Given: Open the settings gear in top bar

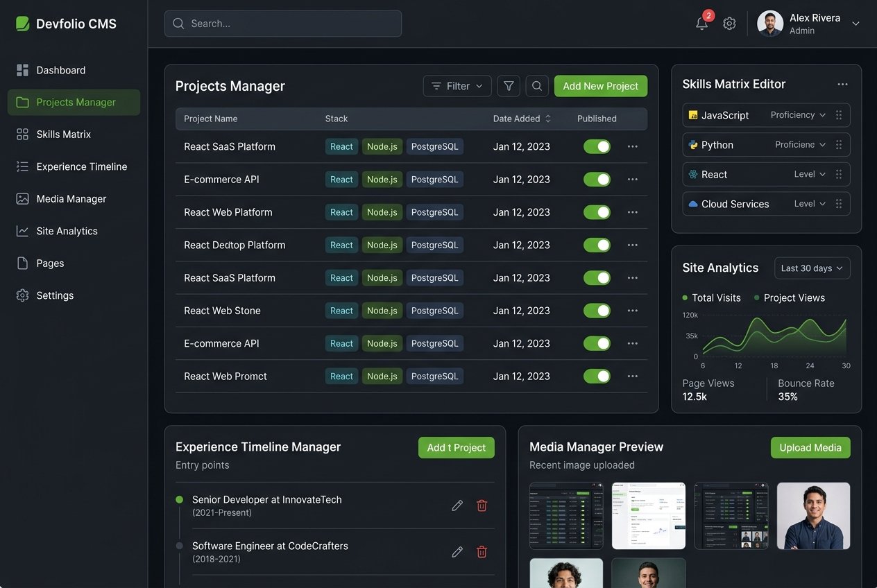Looking at the screenshot, I should point(729,24).
